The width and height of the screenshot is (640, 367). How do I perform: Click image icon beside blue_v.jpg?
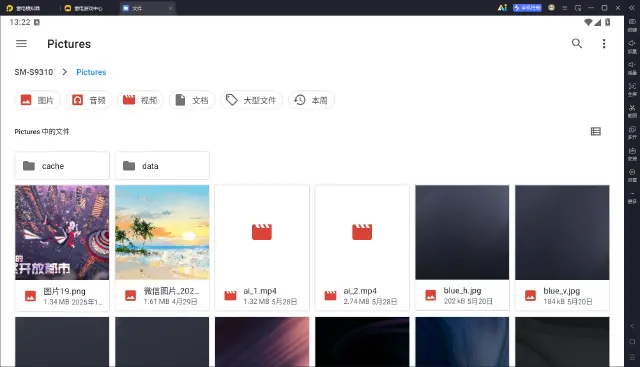[530, 295]
